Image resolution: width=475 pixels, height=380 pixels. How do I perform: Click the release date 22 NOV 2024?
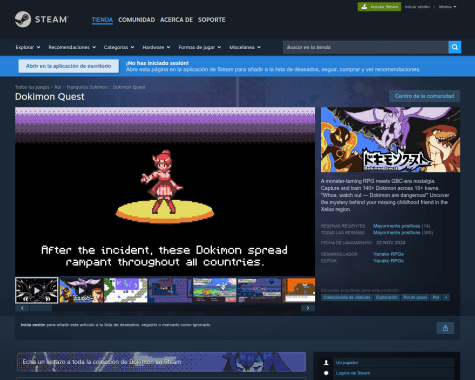391,243
